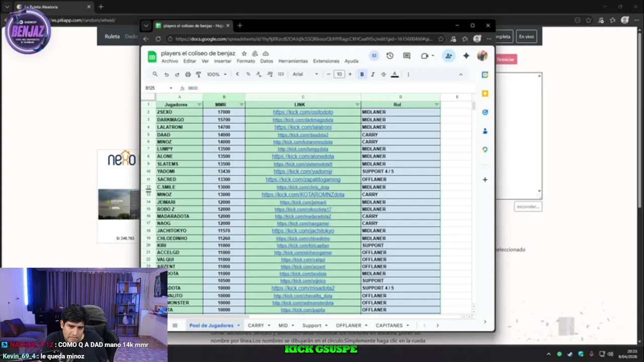Open the Gemini sparkle icon
Viewport: 644px width, 362px height.
click(466, 56)
